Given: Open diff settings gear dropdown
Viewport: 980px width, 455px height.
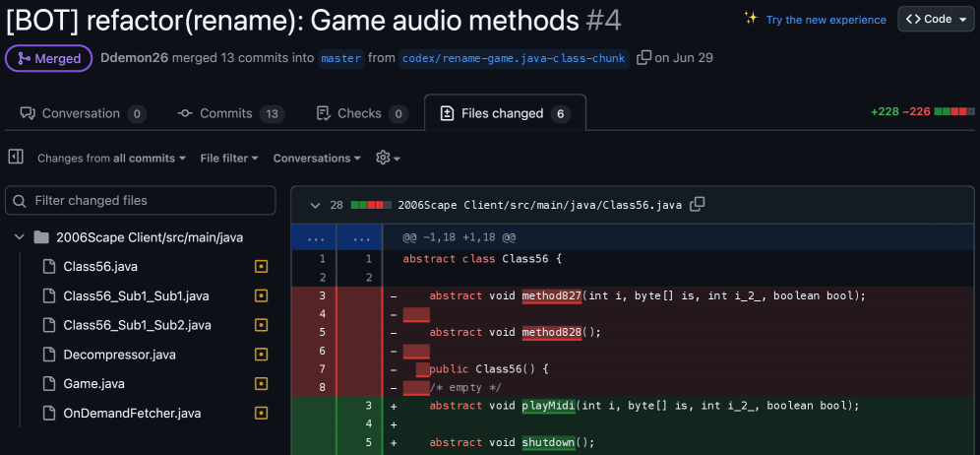Looking at the screenshot, I should pyautogui.click(x=388, y=158).
